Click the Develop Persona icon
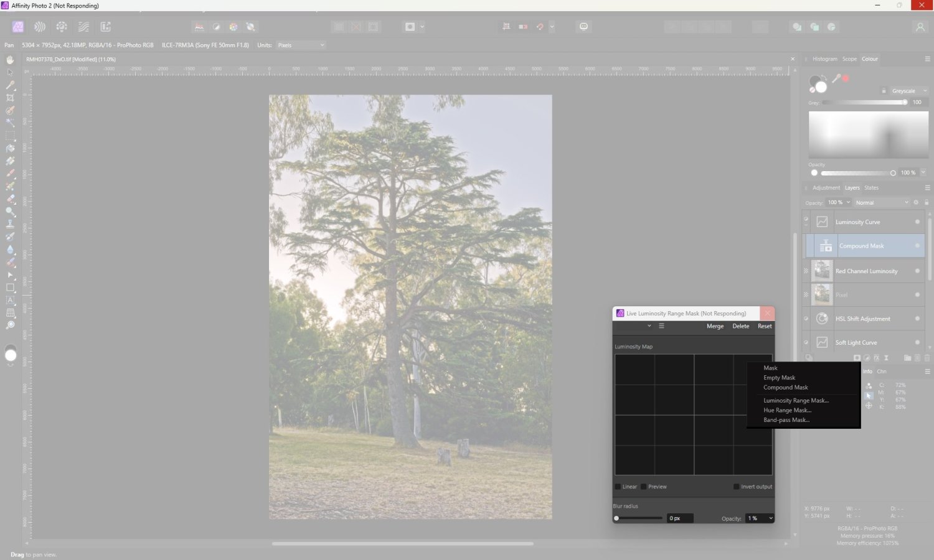The height and width of the screenshot is (560, 934). [x=62, y=27]
